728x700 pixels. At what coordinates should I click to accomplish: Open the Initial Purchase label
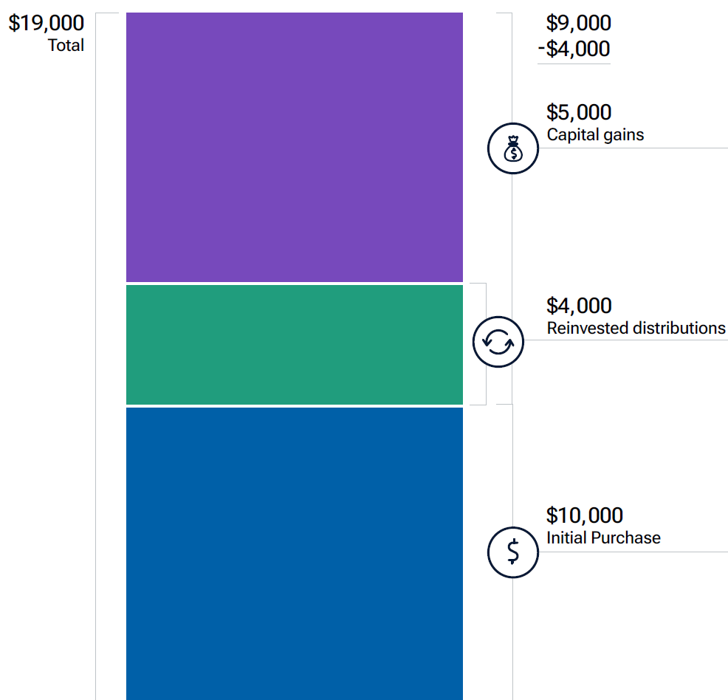tap(603, 538)
